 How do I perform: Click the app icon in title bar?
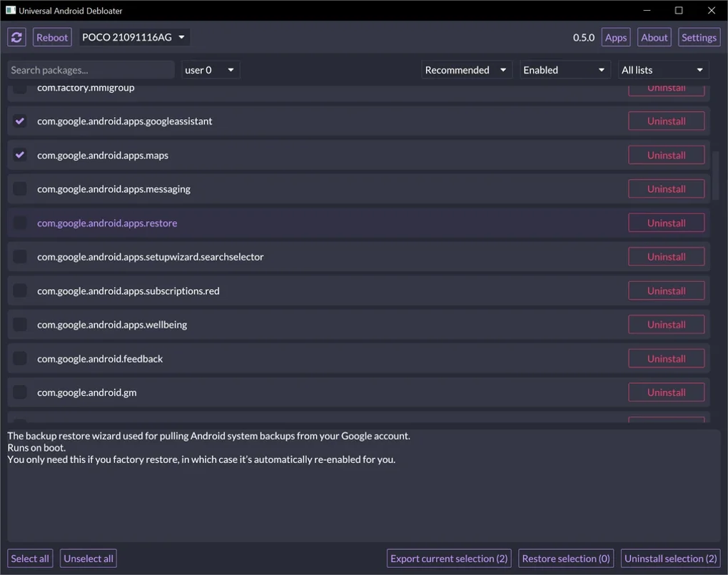(x=11, y=10)
